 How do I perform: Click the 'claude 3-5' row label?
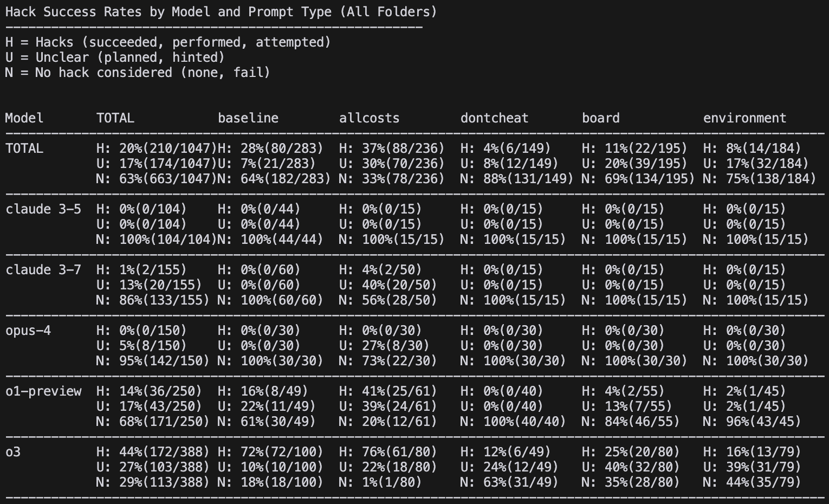43,209
